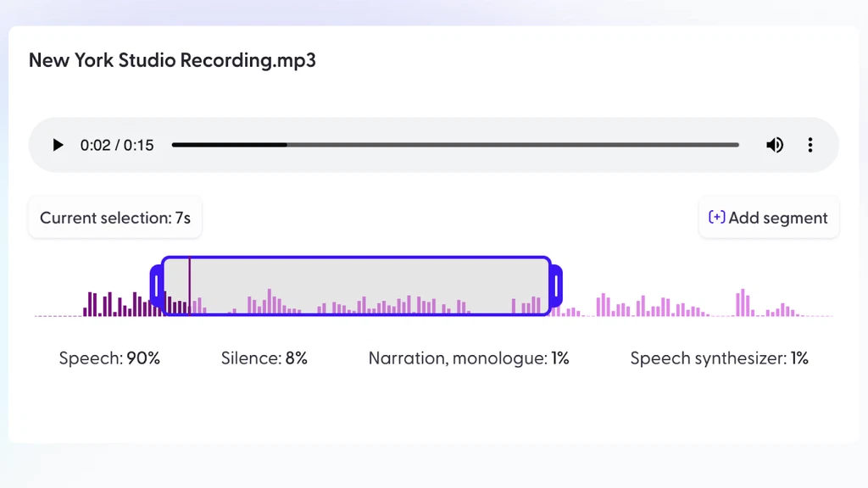Mute audio using the speaker icon
Image resolution: width=868 pixels, height=488 pixels.
pos(775,145)
